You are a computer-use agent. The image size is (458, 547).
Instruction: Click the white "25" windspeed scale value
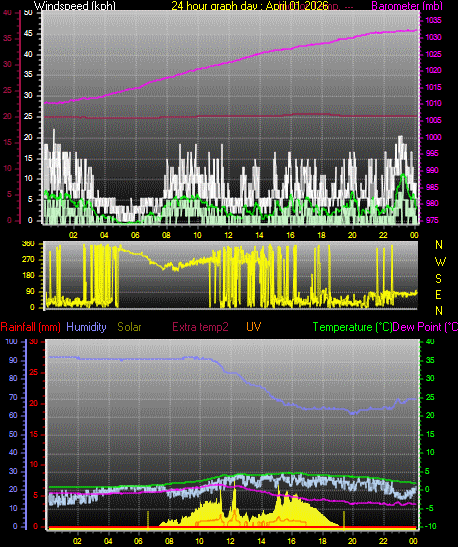click(28, 117)
